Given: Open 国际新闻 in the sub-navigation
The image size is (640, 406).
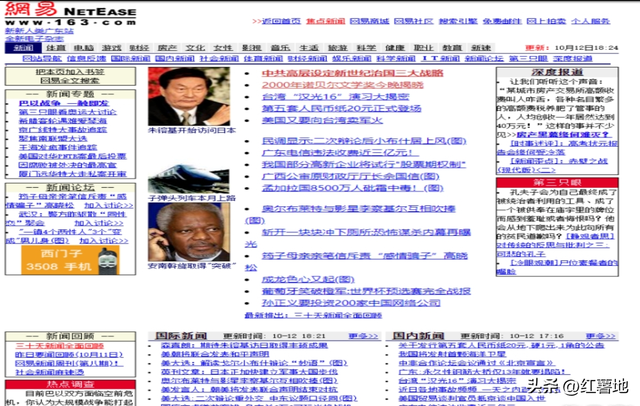Looking at the screenshot, I should click(x=131, y=59).
